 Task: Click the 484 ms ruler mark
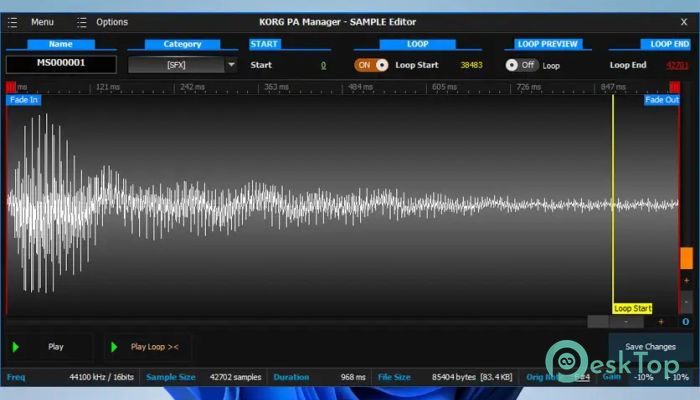coord(361,87)
